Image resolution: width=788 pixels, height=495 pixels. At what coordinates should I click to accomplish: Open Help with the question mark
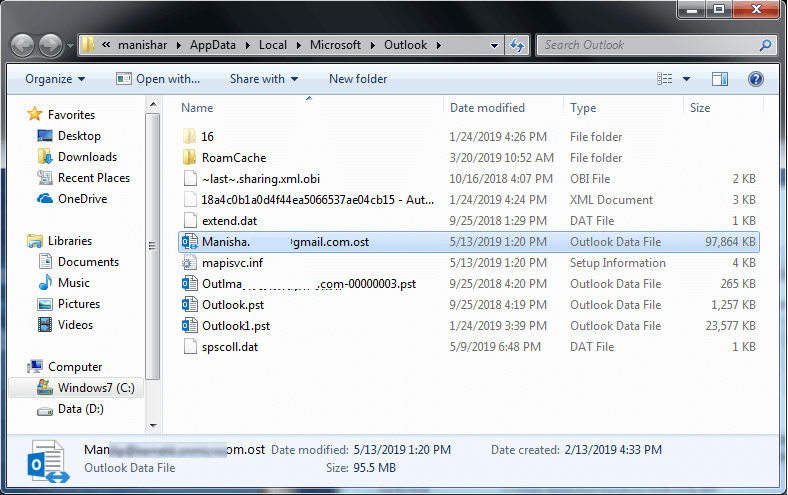tap(756, 79)
